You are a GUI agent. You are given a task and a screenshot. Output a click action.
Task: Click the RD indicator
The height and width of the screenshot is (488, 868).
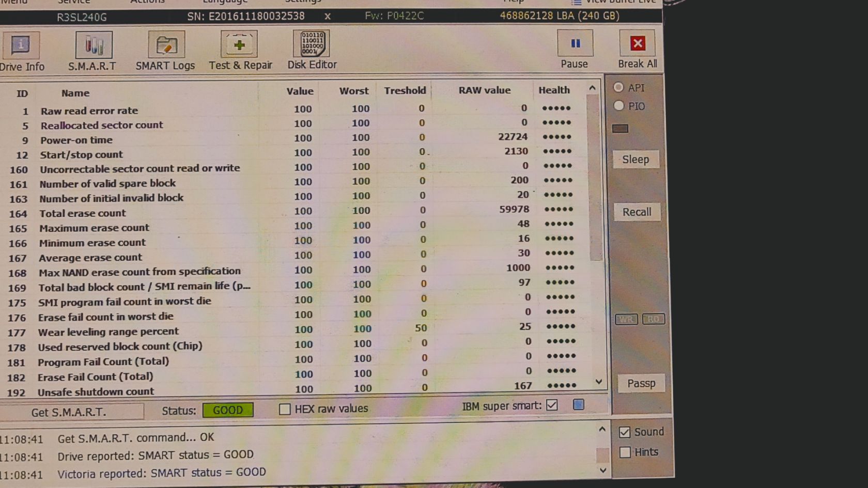pos(653,319)
